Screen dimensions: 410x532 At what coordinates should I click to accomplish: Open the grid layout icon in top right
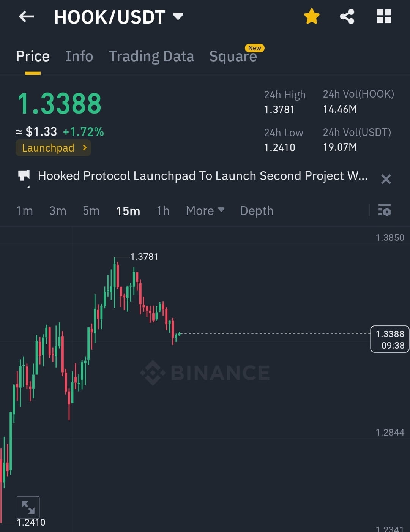point(383,16)
